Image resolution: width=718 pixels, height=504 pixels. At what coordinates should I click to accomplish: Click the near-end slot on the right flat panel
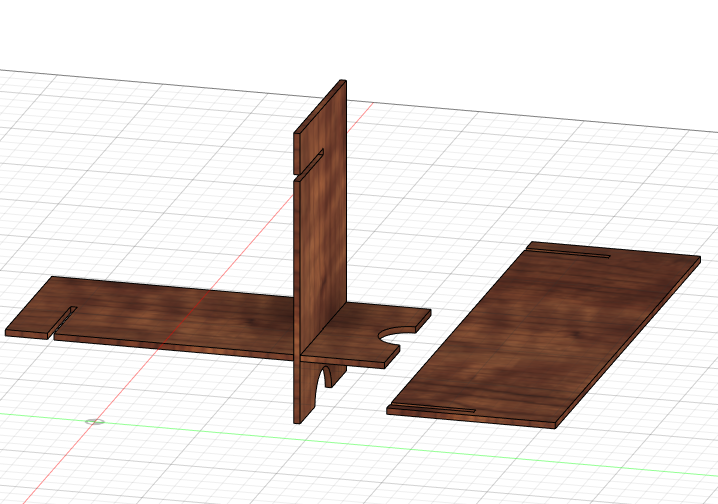[x=432, y=408]
